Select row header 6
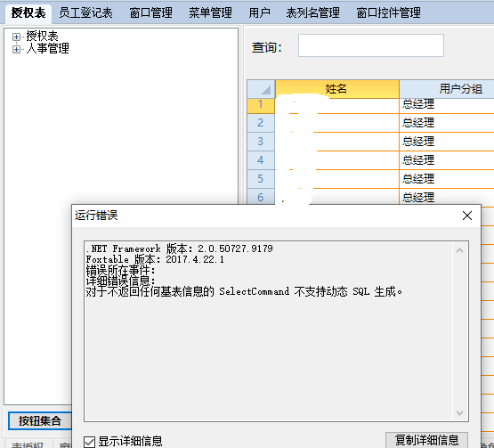The image size is (494, 448). [x=261, y=197]
